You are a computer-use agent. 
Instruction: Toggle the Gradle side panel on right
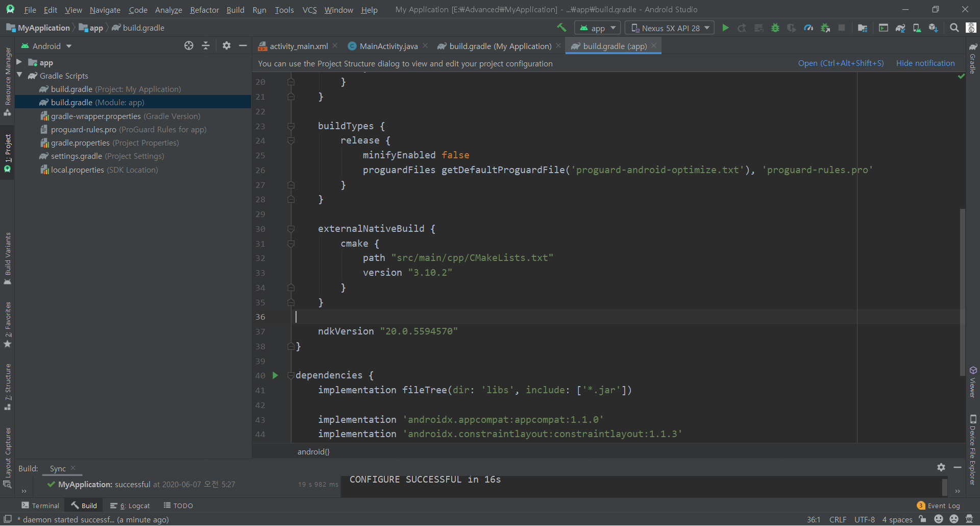click(x=973, y=59)
